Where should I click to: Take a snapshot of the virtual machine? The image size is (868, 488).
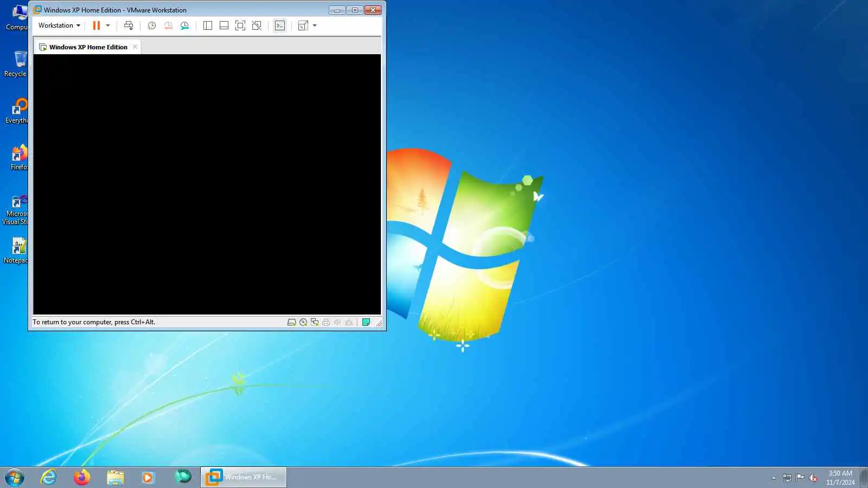152,25
